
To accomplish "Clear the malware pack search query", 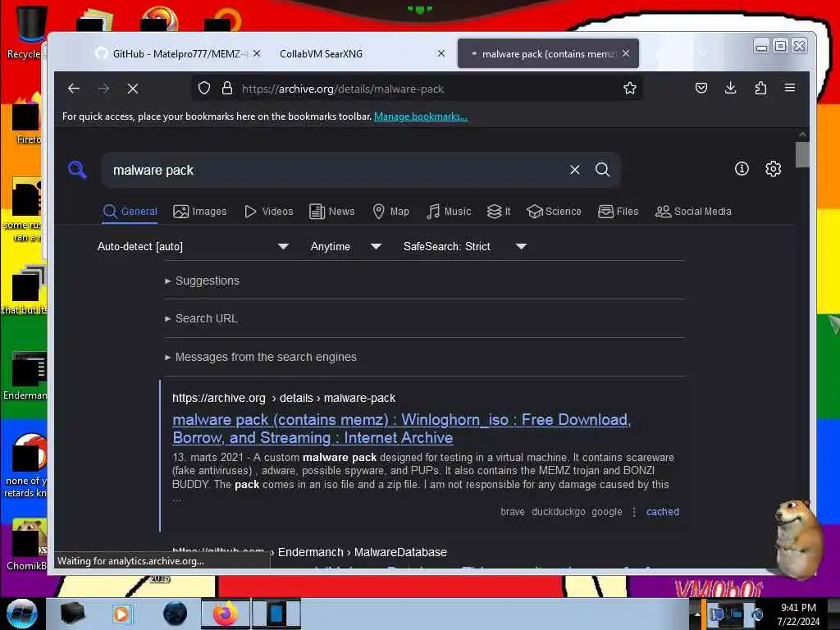I will pyautogui.click(x=575, y=170).
